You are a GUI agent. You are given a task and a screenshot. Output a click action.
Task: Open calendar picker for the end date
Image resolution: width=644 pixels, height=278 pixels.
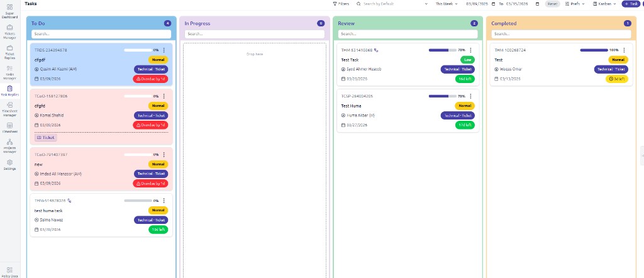(537, 4)
